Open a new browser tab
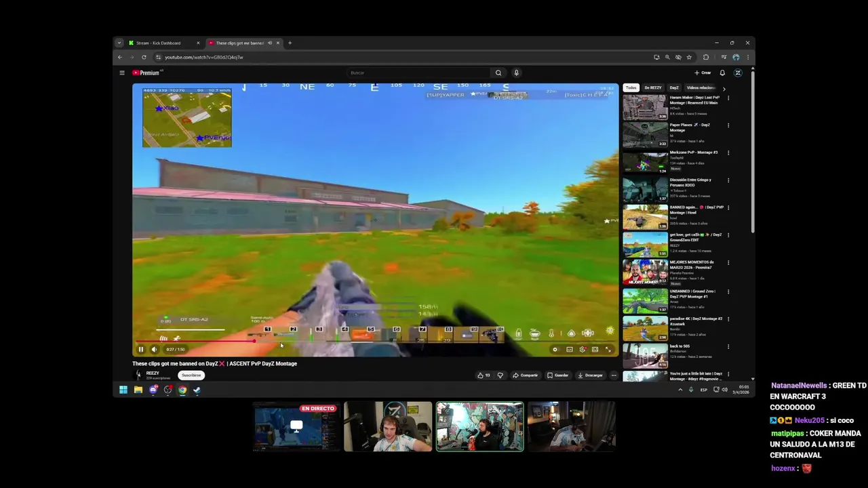Image resolution: width=868 pixels, height=488 pixels. [290, 43]
